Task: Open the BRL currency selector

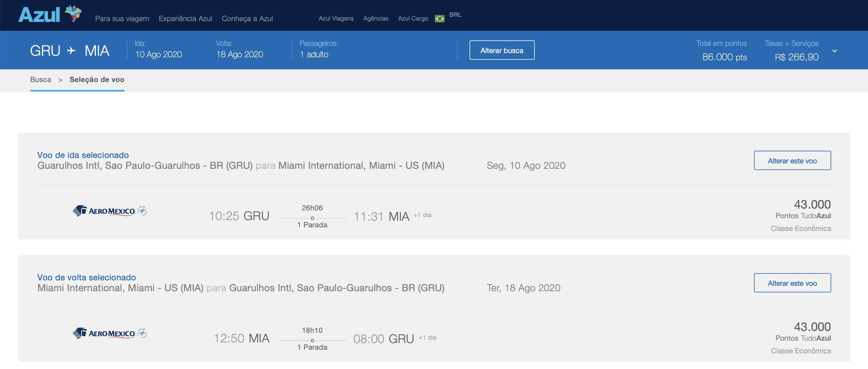Action: pyautogui.click(x=455, y=15)
